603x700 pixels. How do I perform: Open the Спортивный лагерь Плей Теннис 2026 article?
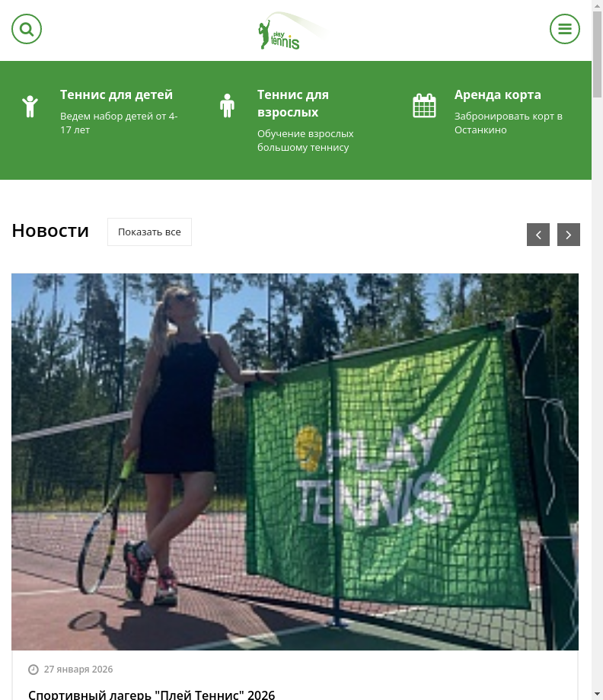pyautogui.click(x=152, y=695)
